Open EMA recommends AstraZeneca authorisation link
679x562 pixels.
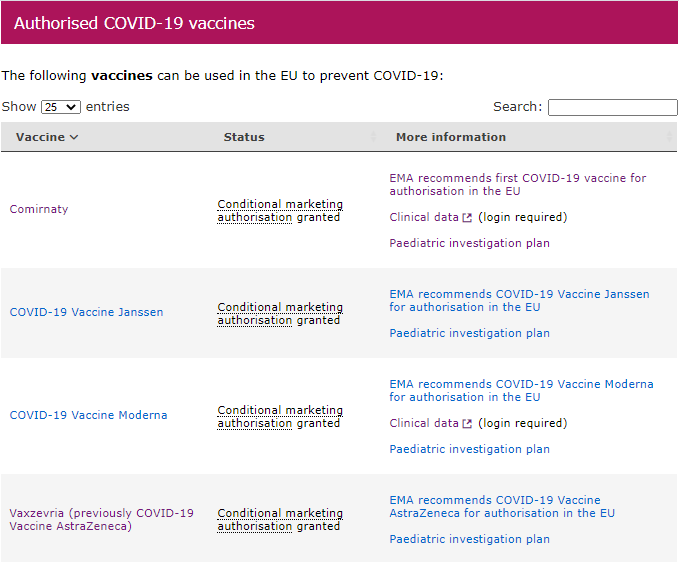(x=502, y=507)
